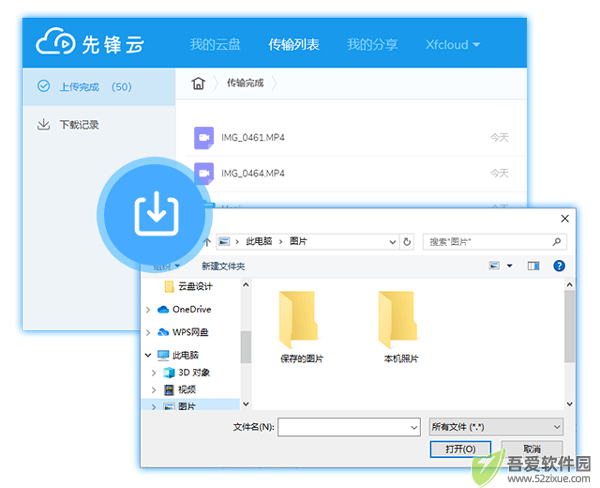
Task: Close the file open dialog
Action: pos(564,219)
